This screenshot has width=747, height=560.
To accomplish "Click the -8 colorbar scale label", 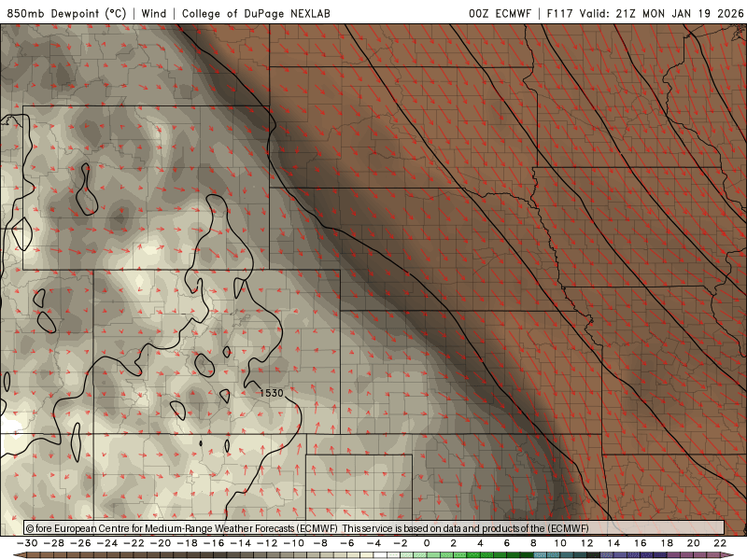I will click(x=320, y=543).
